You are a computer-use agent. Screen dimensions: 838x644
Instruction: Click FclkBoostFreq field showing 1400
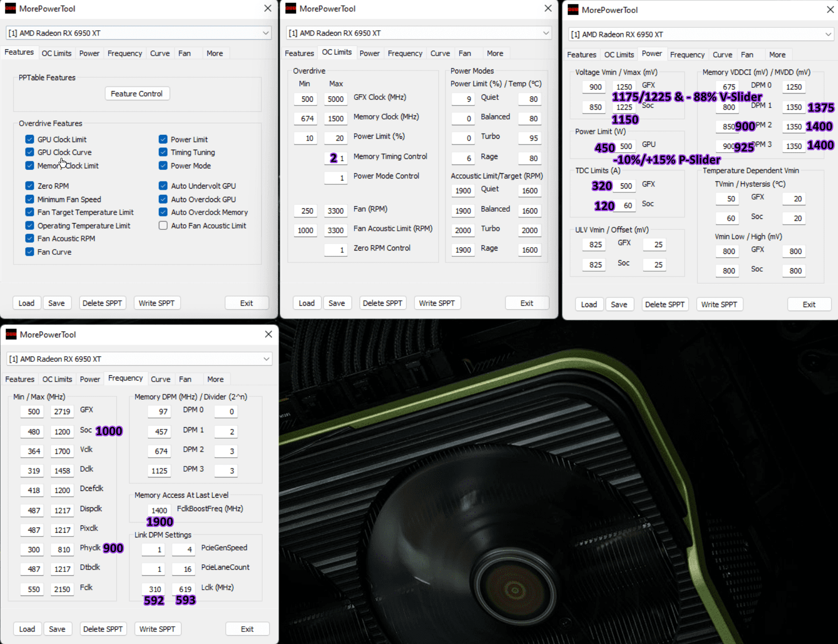(159, 511)
